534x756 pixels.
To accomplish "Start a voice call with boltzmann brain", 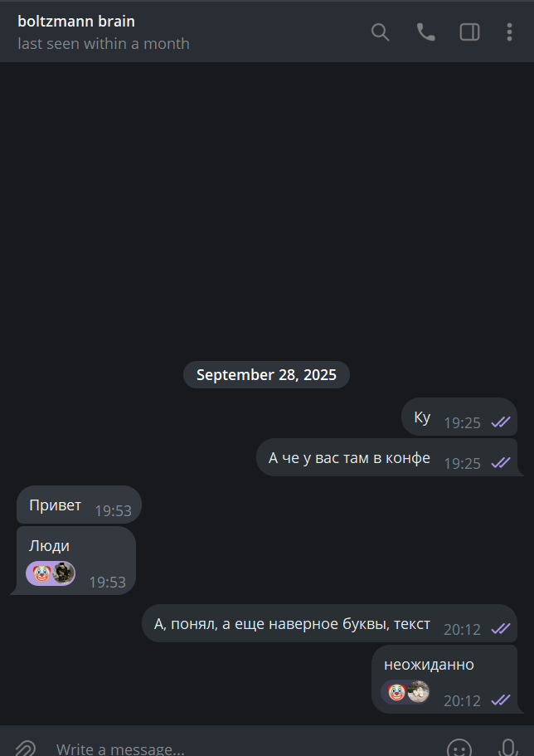I will point(425,32).
